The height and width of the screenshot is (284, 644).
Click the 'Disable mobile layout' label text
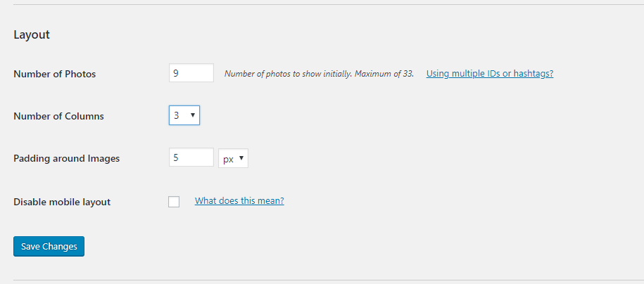click(62, 202)
